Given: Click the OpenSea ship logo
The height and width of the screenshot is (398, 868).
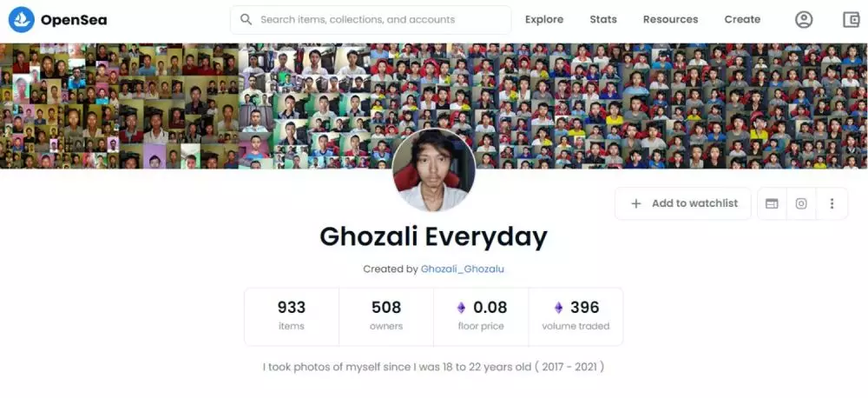Looking at the screenshot, I should [21, 20].
